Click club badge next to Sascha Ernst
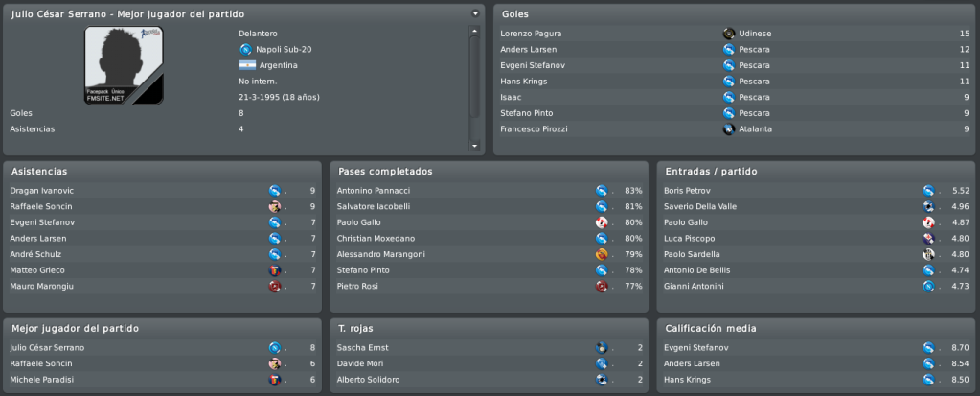The height and width of the screenshot is (396, 980). (x=602, y=348)
